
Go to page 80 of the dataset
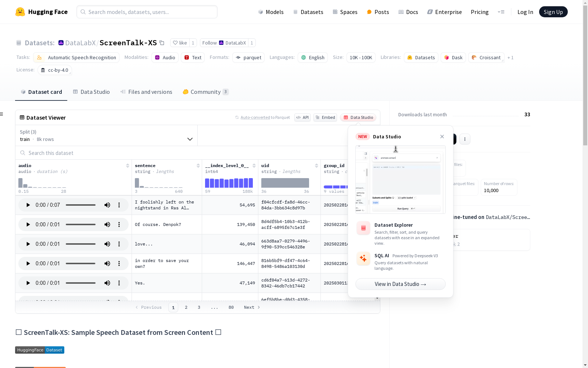click(231, 307)
